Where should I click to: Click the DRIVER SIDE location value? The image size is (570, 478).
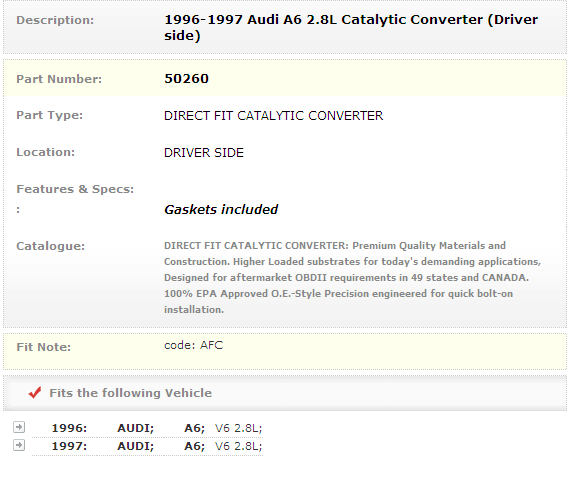click(204, 153)
